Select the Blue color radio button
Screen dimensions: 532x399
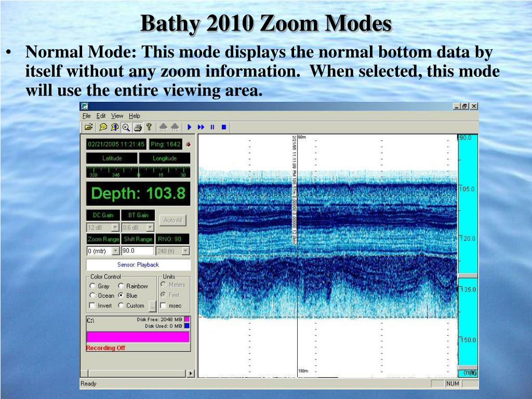[x=121, y=295]
